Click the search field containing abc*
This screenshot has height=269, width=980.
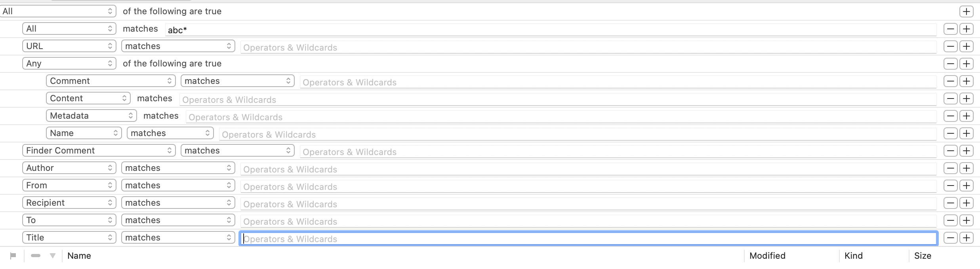pyautogui.click(x=551, y=30)
